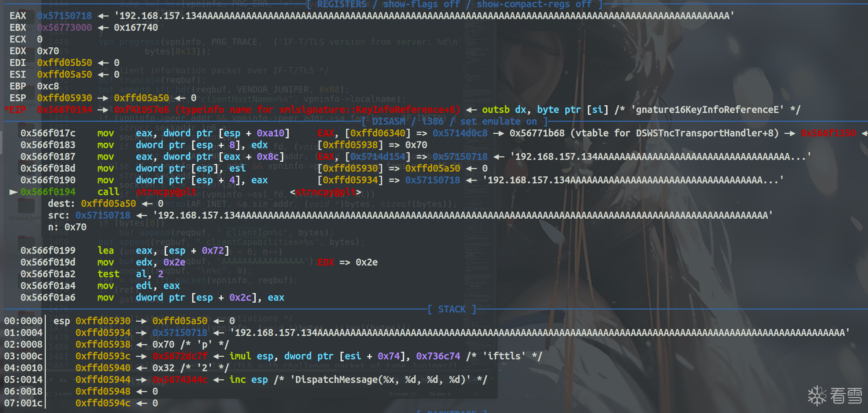The height and width of the screenshot is (413, 868).
Task: Tick the checkbox beside 1 match
Action: click(49, 394)
